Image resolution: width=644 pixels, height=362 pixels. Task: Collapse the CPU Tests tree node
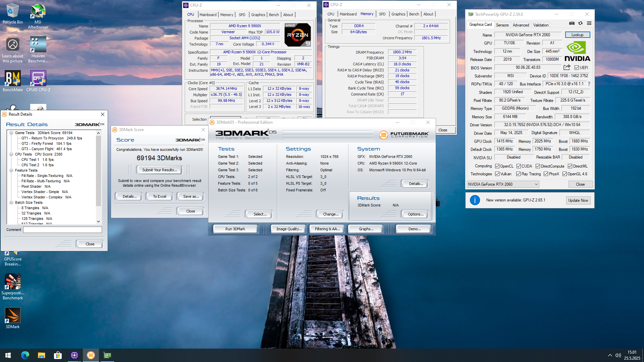pos(11,154)
